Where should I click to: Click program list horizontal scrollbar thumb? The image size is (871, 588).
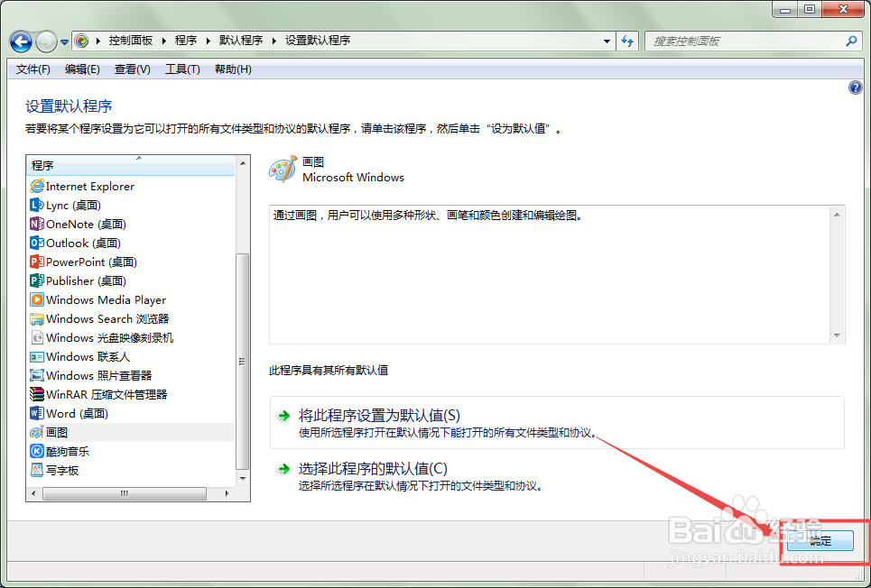pos(125,493)
